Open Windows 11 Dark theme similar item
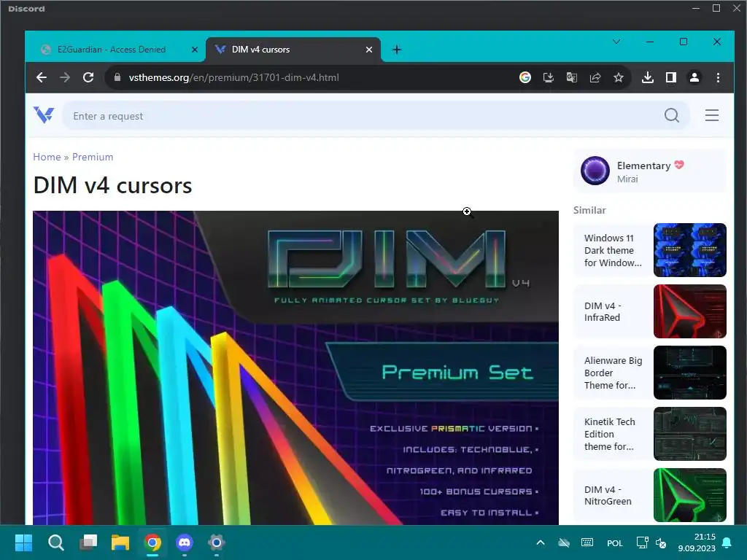Screen dimensions: 747x560 [x=613, y=250]
